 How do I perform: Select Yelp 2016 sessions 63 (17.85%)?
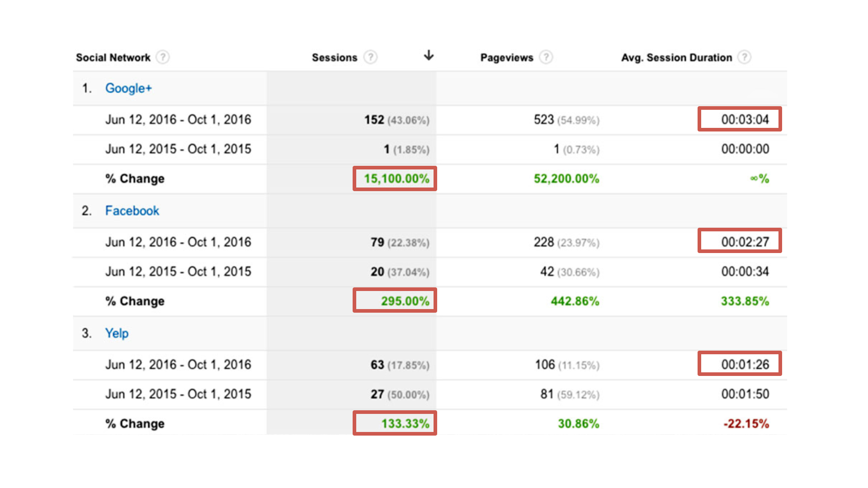point(400,365)
